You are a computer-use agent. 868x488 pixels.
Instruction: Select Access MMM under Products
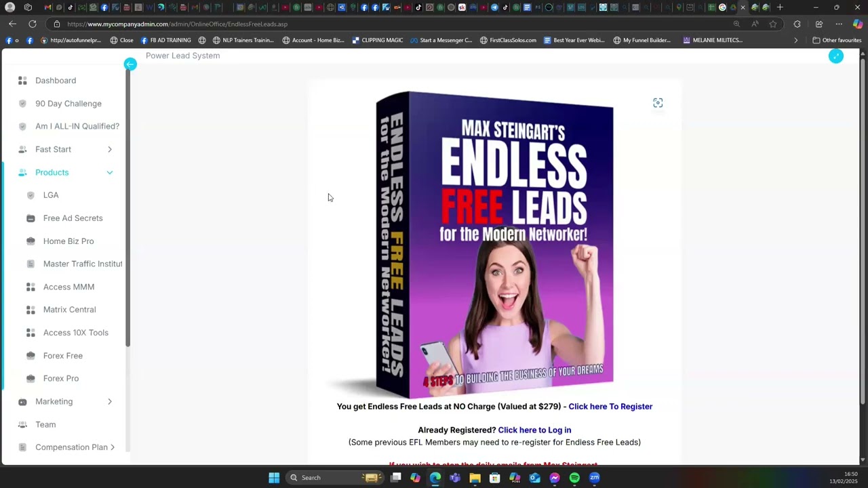click(68, 287)
